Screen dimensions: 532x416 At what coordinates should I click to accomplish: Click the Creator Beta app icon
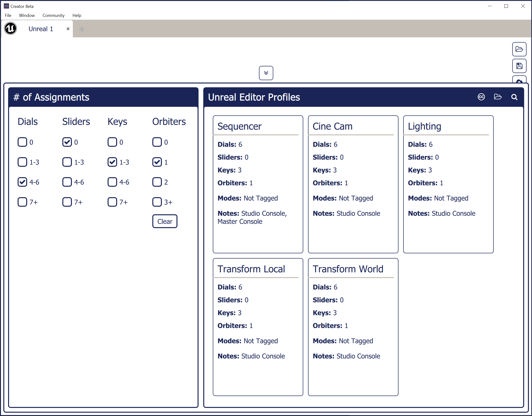pos(6,6)
